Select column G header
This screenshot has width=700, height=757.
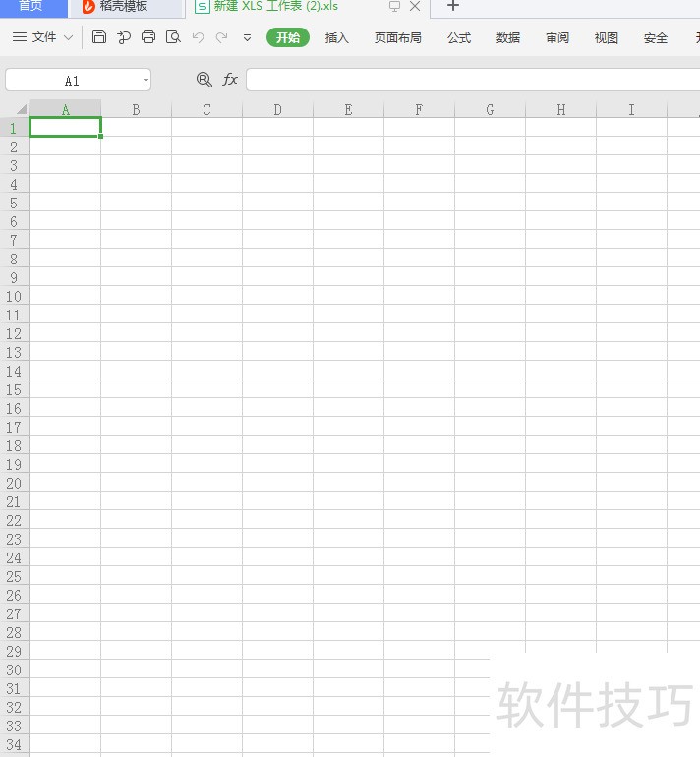(x=490, y=109)
